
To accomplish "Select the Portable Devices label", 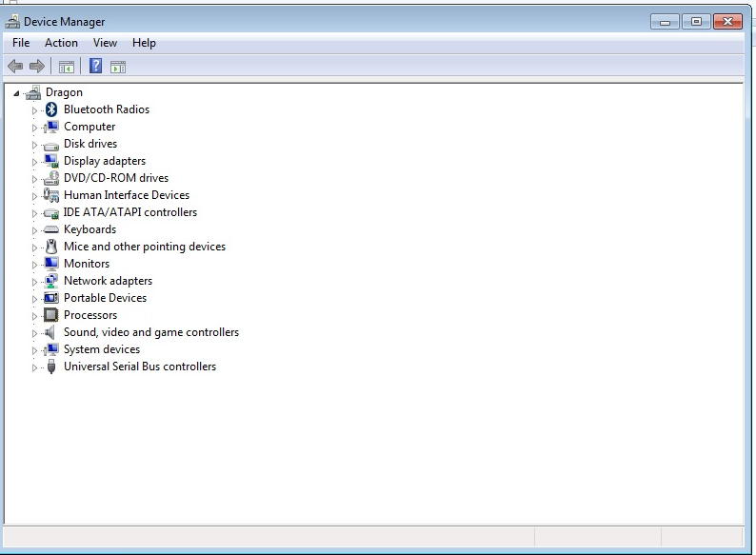I will point(105,298).
